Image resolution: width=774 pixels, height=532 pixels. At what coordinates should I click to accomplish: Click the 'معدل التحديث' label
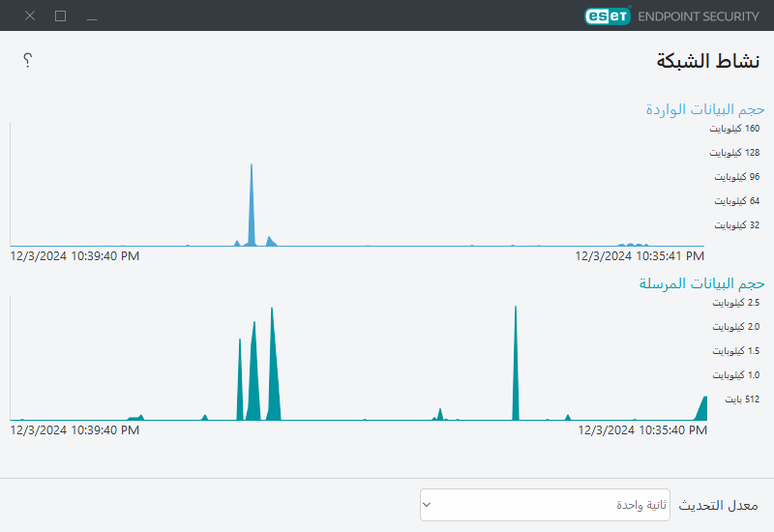click(718, 505)
